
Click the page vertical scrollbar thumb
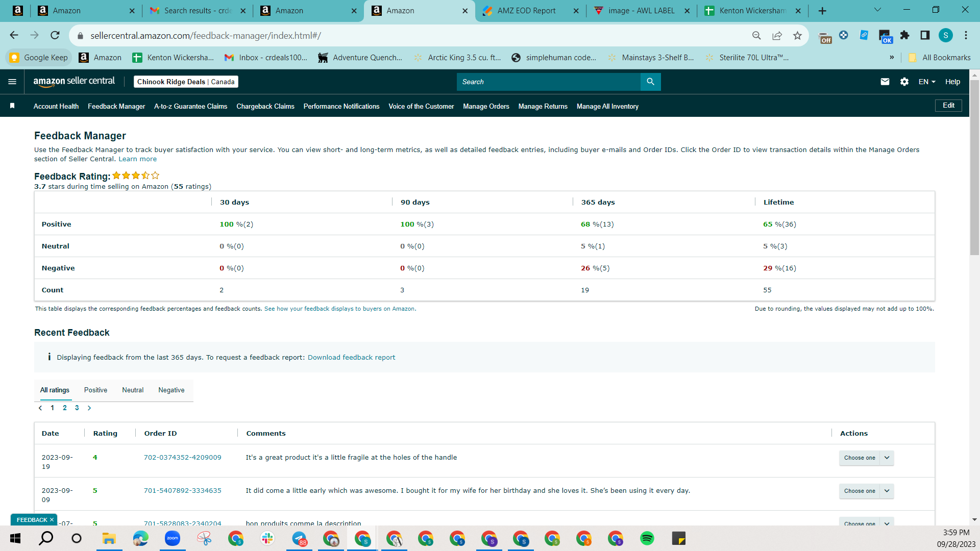click(x=974, y=167)
